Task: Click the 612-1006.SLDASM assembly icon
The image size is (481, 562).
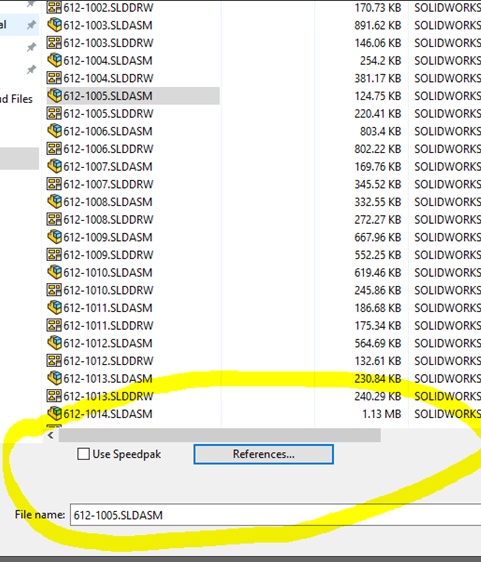Action: [54, 131]
